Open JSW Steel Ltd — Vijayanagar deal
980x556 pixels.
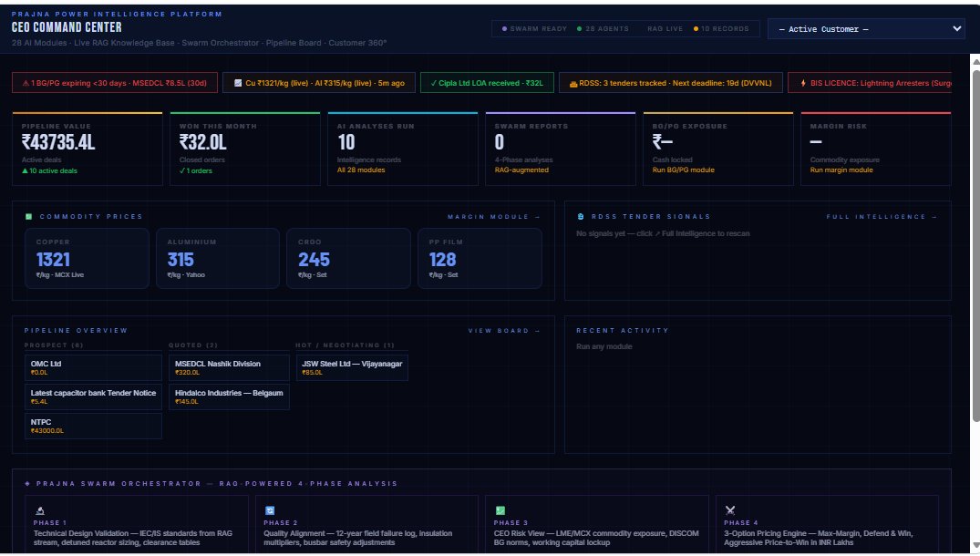pos(352,367)
